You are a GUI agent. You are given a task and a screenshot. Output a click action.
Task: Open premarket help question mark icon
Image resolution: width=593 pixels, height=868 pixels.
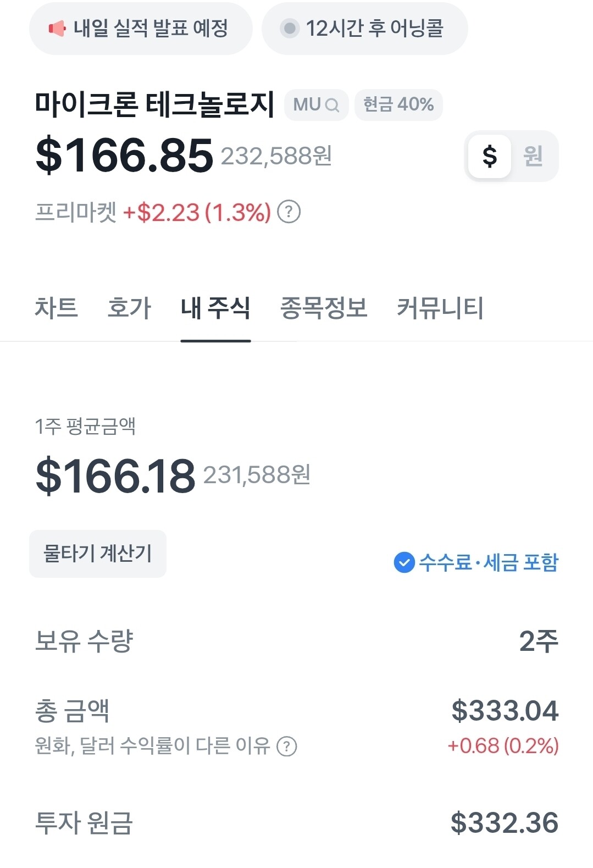289,212
